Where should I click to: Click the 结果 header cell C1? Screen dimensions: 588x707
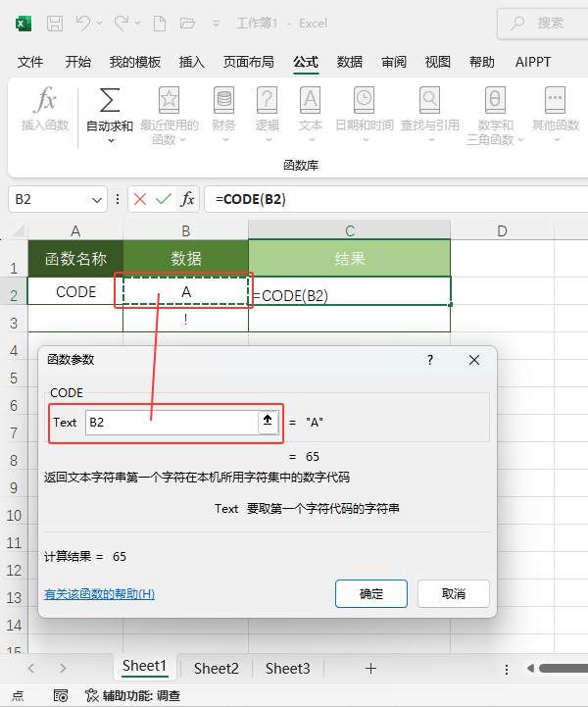coord(349,258)
